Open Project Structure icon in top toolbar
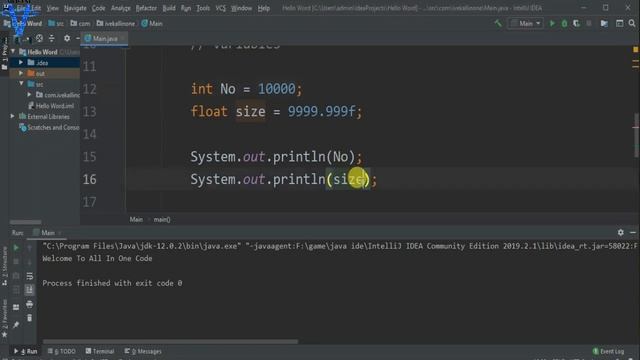Image resolution: width=640 pixels, height=360 pixels. pyautogui.click(x=604, y=24)
